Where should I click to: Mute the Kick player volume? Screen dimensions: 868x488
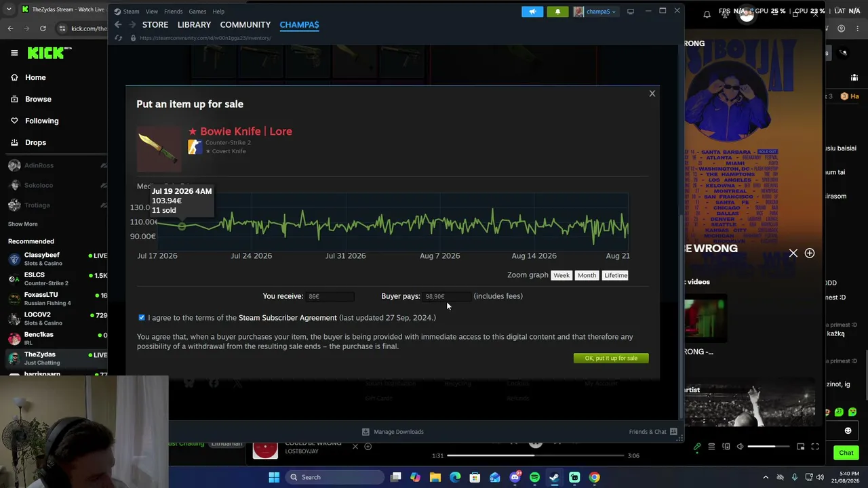740,447
